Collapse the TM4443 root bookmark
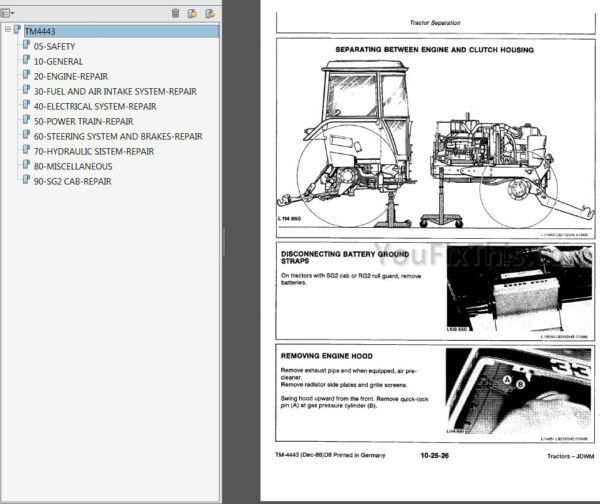Image resolution: width=600 pixels, height=504 pixels. coord(8,31)
